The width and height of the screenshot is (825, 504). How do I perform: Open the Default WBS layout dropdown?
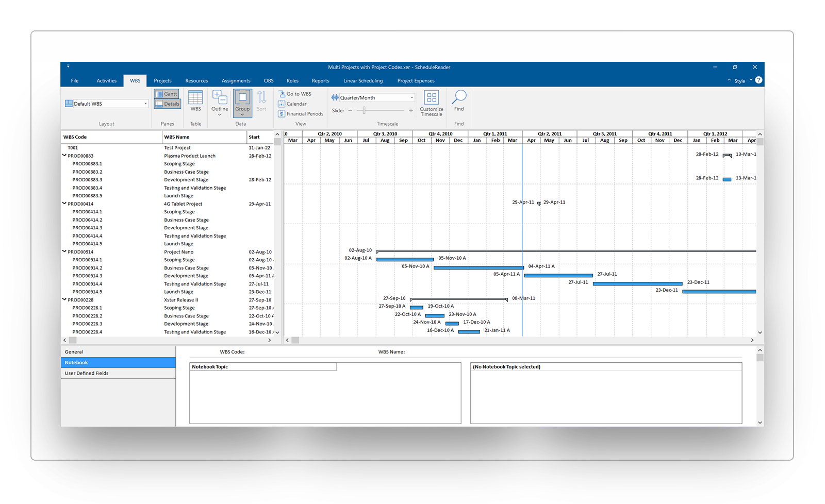(x=146, y=103)
